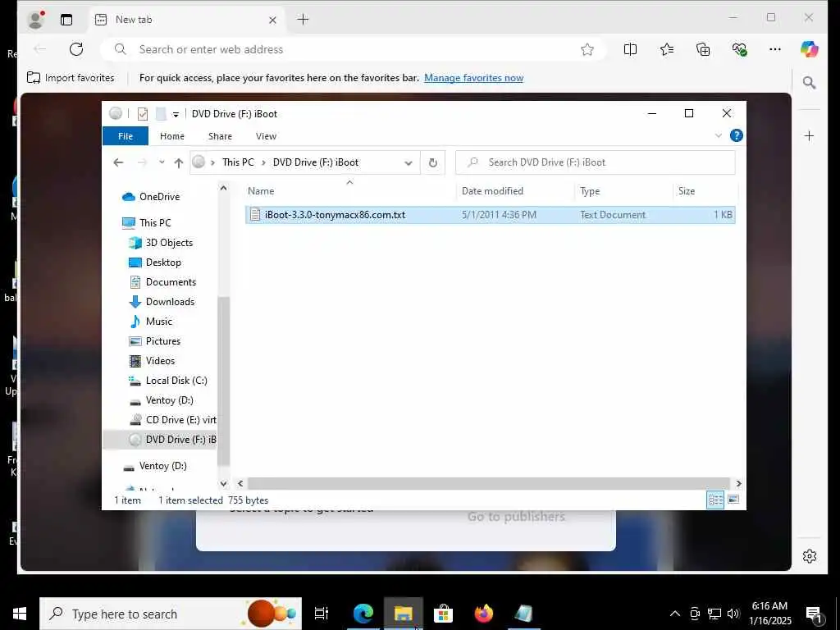Open Pictures in navigation pane

coord(163,341)
